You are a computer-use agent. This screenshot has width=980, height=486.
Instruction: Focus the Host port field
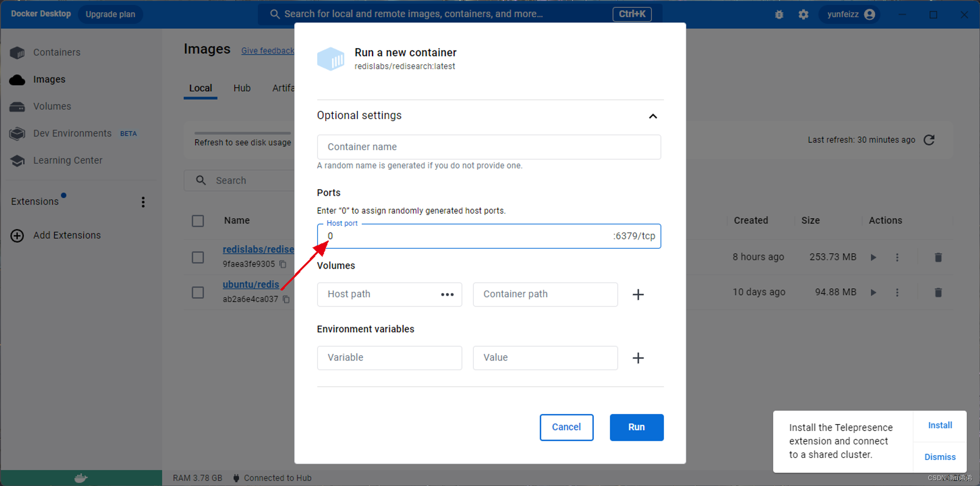click(489, 236)
